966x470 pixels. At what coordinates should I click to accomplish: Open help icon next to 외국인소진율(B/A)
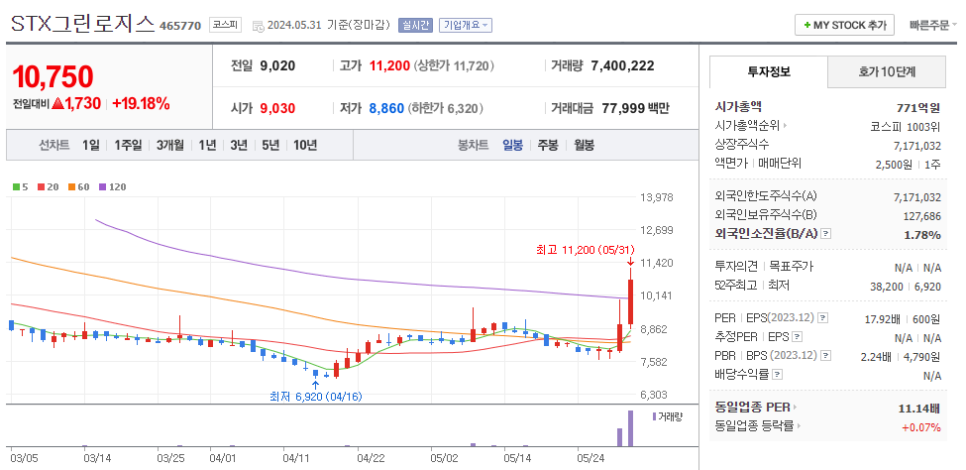point(826,234)
